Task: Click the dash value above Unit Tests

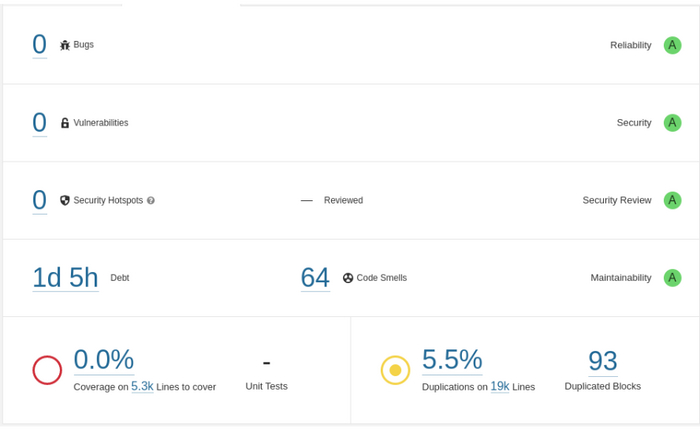Action: click(267, 362)
